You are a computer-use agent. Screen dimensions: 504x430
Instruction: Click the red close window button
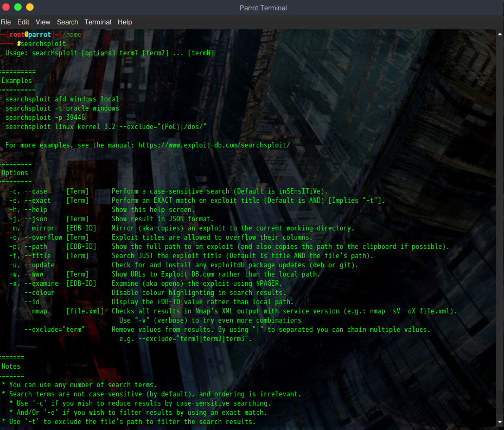tap(6, 7)
